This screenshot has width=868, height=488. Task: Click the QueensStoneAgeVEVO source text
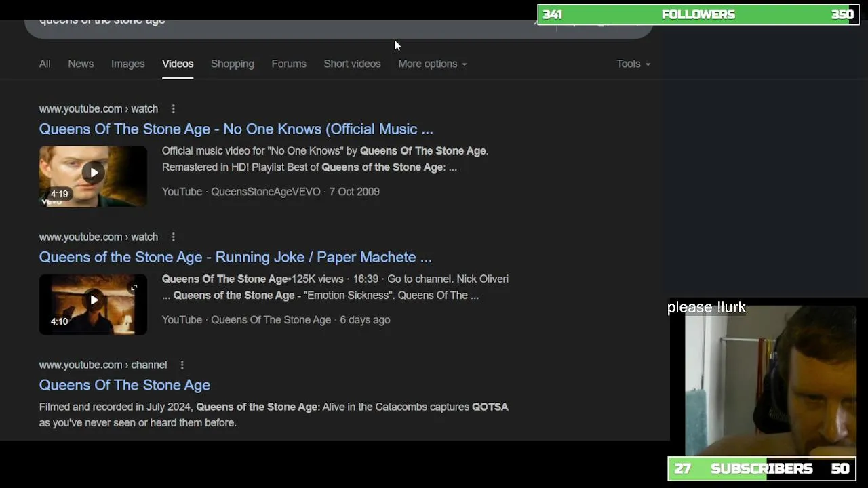266,192
